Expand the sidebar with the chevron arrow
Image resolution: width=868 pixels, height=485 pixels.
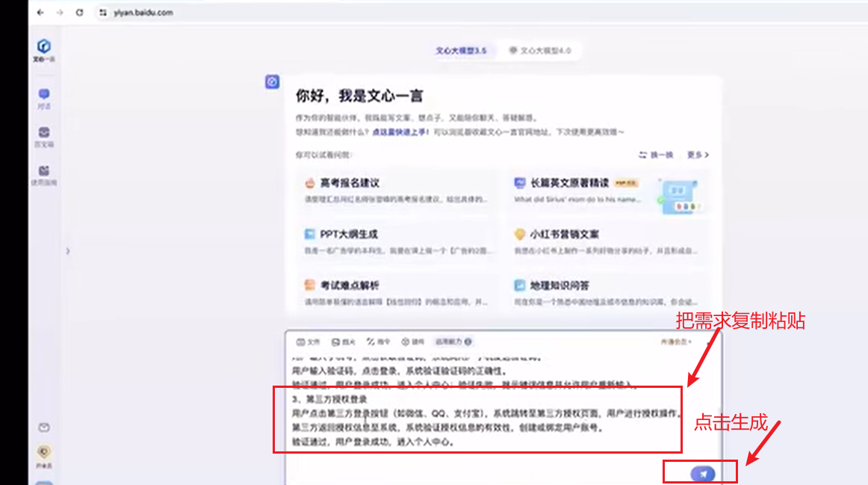[68, 251]
